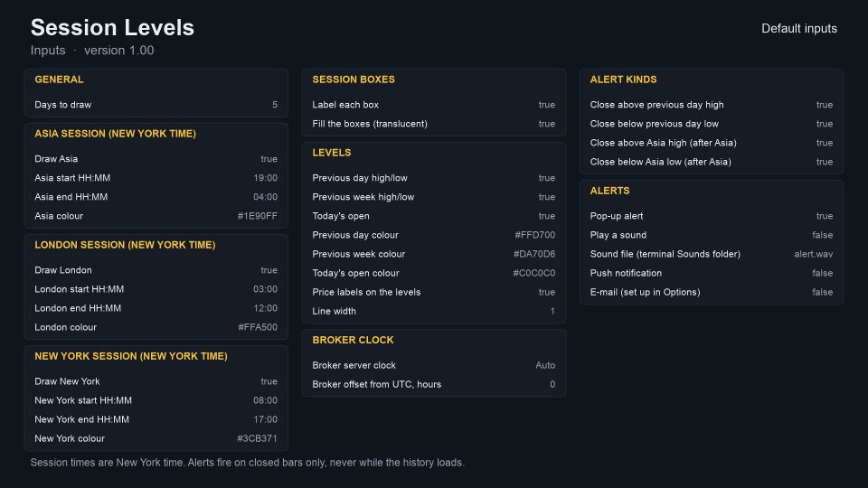Image resolution: width=868 pixels, height=488 pixels.
Task: Select London colour value #FFA500
Action: pos(258,327)
